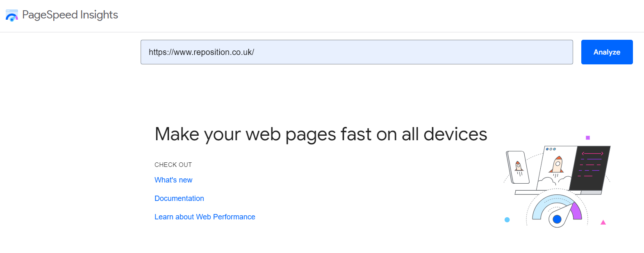Focus the URL input field containing reposition.co.uk
The width and height of the screenshot is (644, 253).
pos(357,52)
